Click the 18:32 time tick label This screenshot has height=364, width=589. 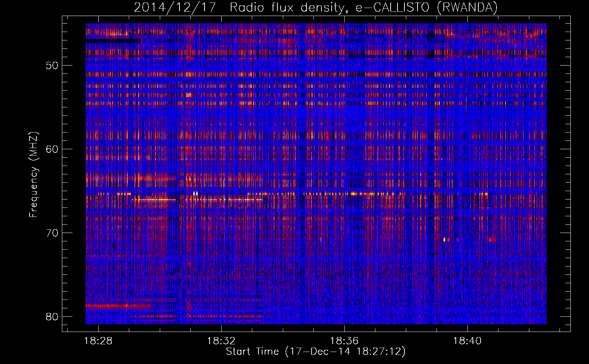pos(221,341)
